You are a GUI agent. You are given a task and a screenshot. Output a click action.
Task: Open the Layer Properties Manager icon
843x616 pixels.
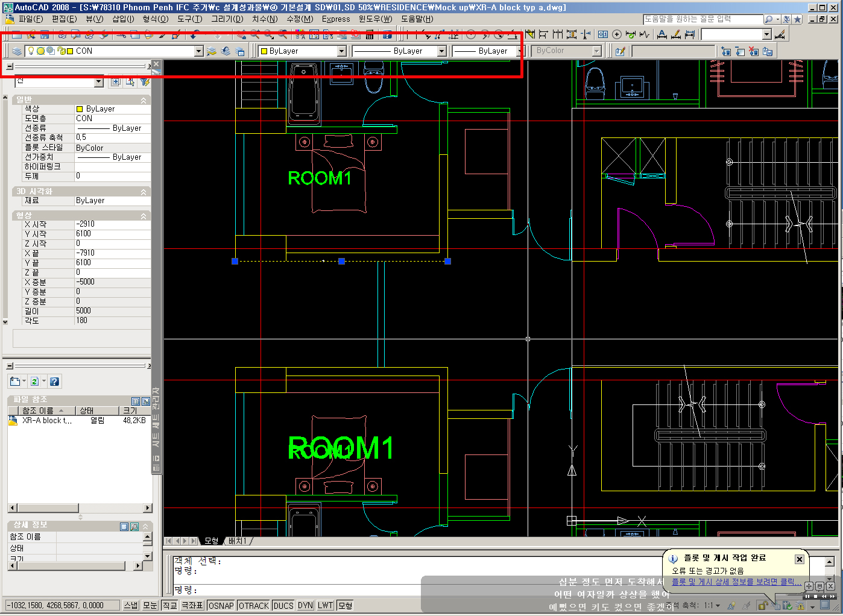17,51
